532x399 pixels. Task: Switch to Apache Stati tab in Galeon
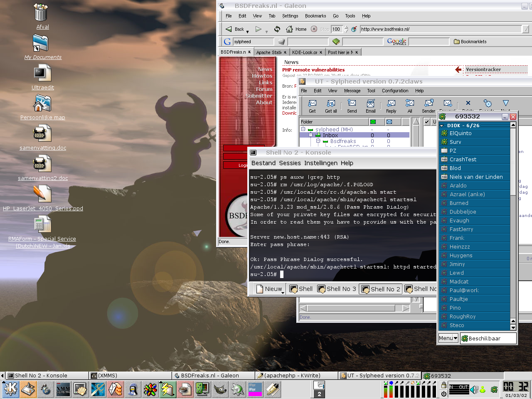(271, 52)
